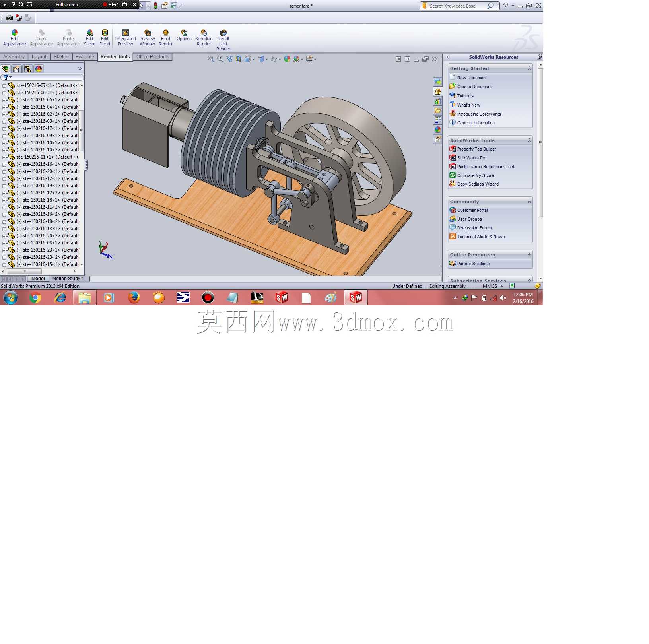Viewport: 649px width, 644px height.
Task: Open the Edit Appearance tool
Action: (14, 38)
